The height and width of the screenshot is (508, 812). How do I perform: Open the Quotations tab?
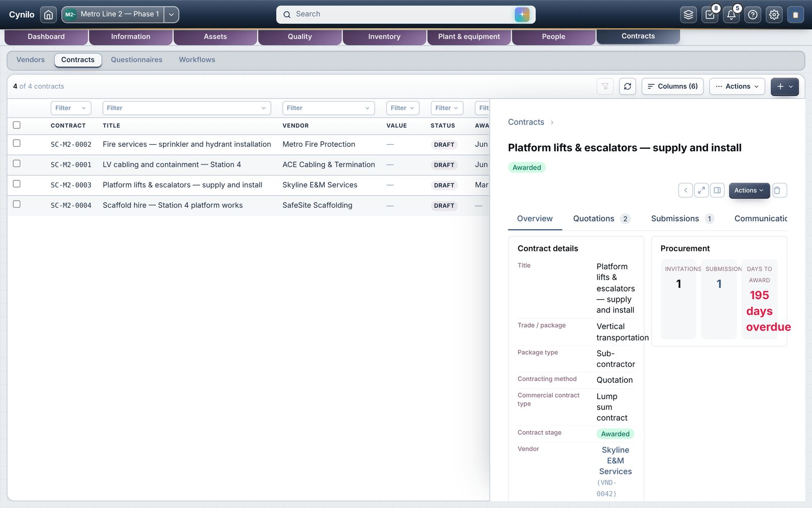click(601, 219)
